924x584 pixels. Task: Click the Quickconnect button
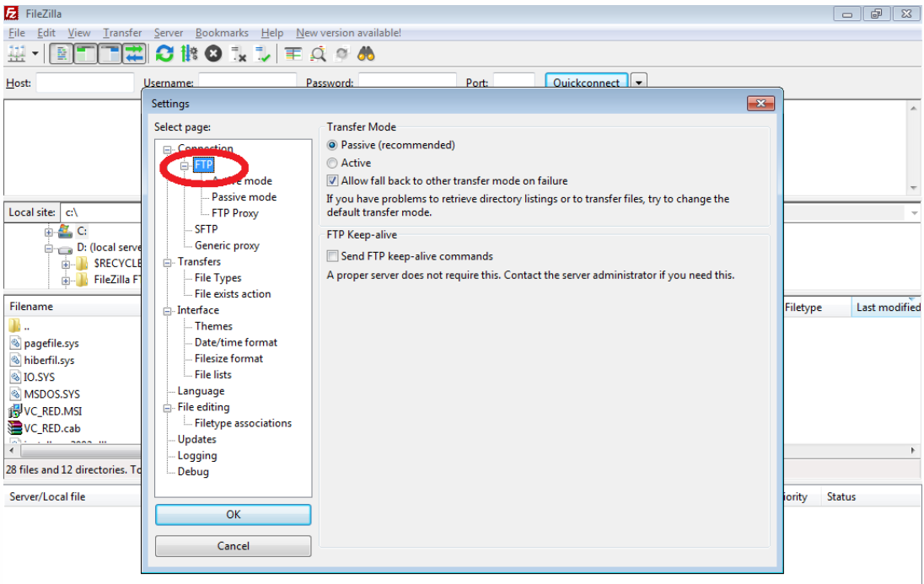(586, 83)
